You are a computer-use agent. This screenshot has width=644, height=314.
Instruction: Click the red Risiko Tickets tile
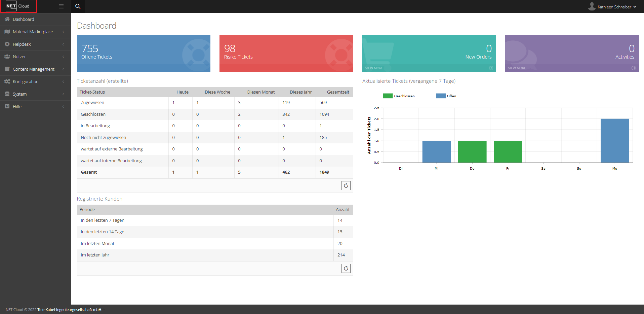point(286,53)
